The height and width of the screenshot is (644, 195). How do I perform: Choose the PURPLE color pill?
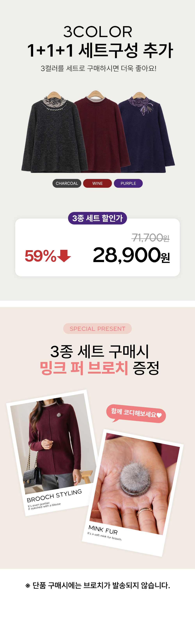point(128,183)
